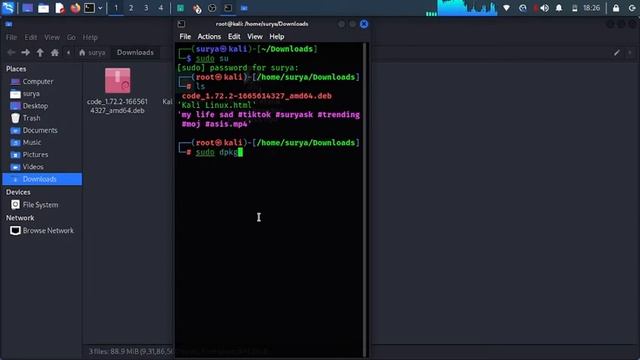Switch to workspace 4
Image resolution: width=640 pixels, height=360 pixels.
pyautogui.click(x=161, y=8)
